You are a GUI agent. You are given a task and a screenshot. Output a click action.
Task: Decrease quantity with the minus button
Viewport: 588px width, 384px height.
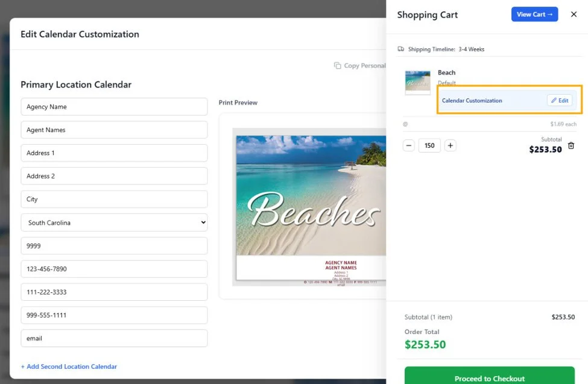click(x=409, y=145)
